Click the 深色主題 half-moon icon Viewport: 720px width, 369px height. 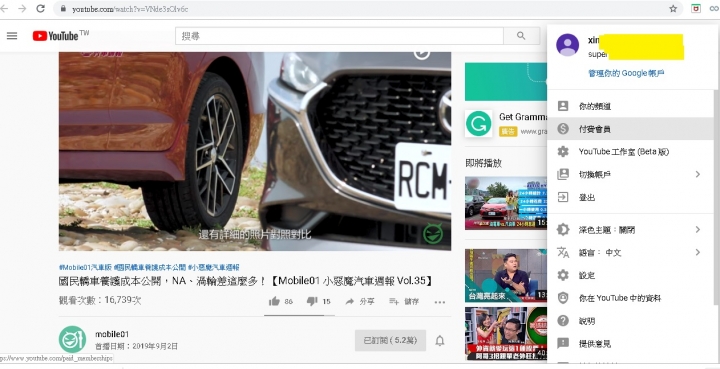[562, 229]
